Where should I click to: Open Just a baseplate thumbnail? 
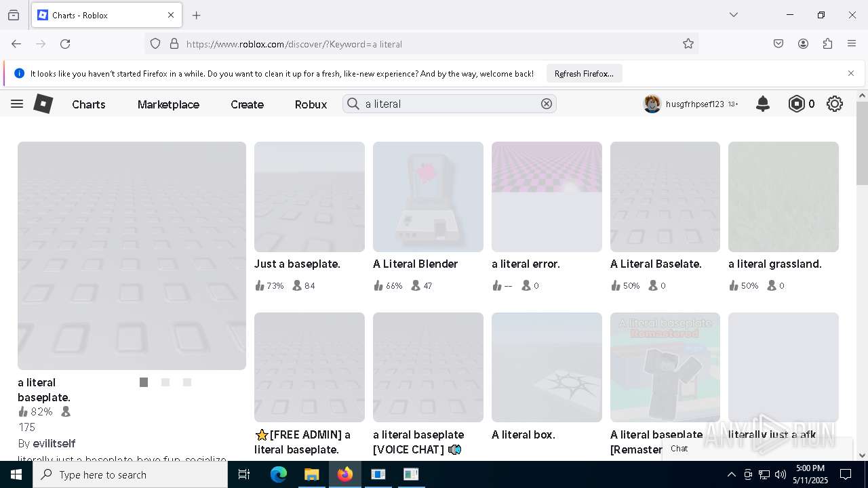point(309,197)
